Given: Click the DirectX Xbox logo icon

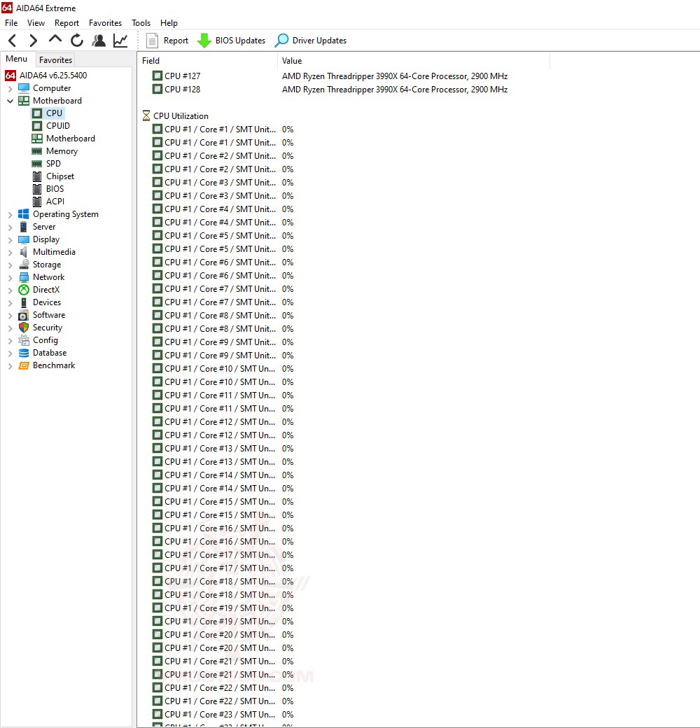Looking at the screenshot, I should coord(24,290).
